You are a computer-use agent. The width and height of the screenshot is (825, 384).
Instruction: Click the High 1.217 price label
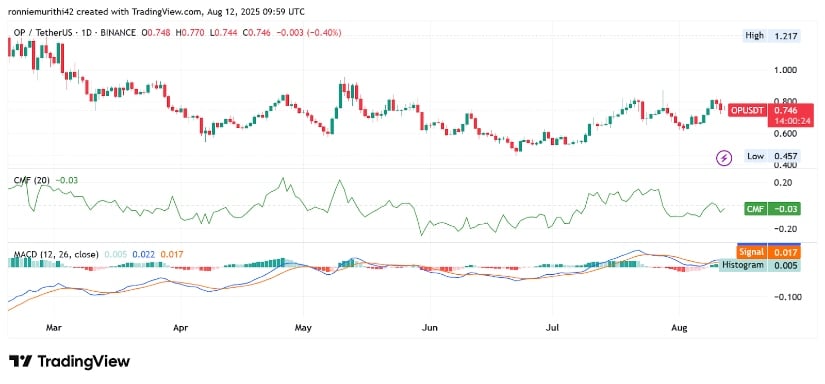(x=772, y=36)
